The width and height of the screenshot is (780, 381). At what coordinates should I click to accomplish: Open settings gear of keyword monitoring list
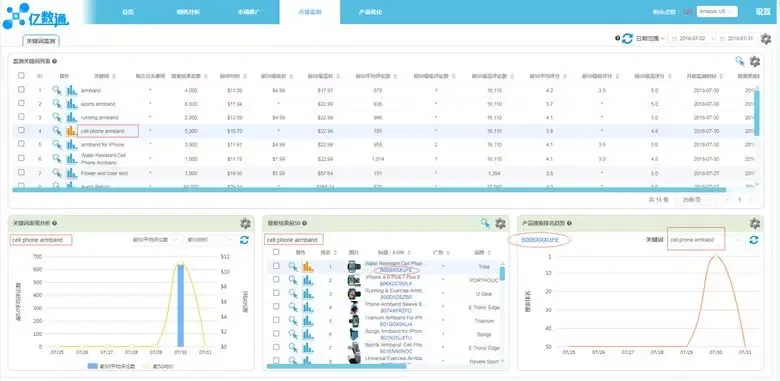[x=755, y=61]
